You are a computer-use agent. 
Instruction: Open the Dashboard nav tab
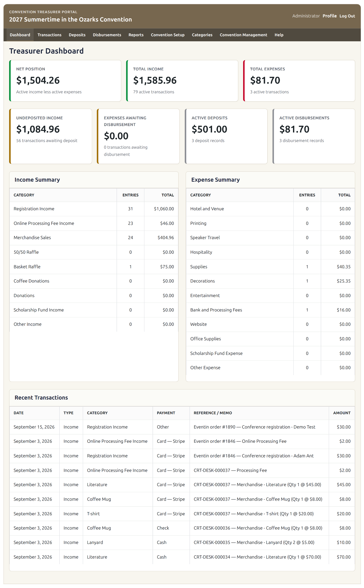point(20,35)
